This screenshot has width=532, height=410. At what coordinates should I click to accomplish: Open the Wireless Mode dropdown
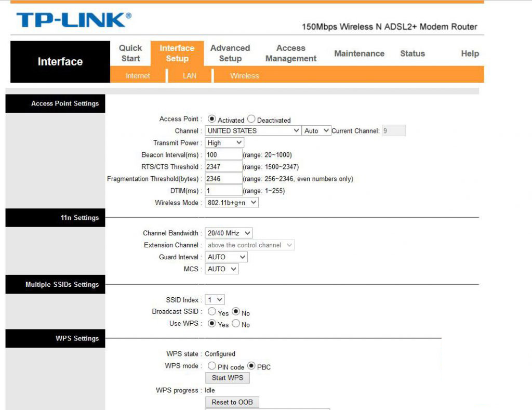point(232,203)
